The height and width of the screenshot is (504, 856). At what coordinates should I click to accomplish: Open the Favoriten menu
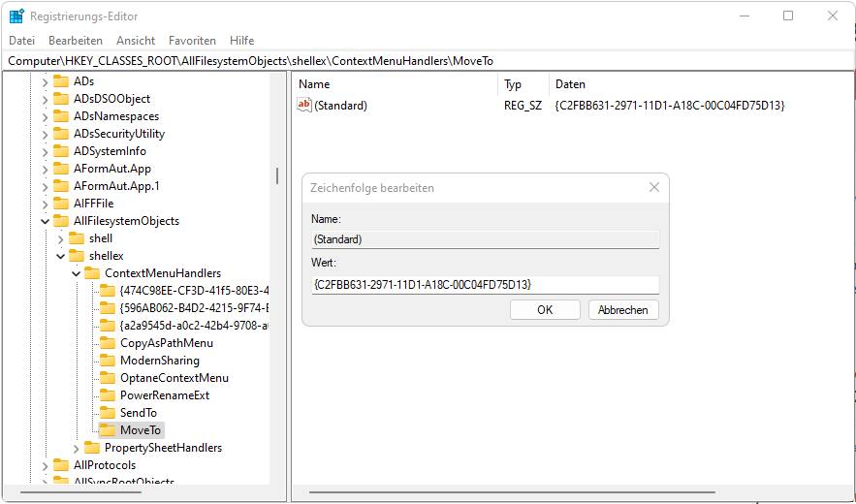[192, 41]
